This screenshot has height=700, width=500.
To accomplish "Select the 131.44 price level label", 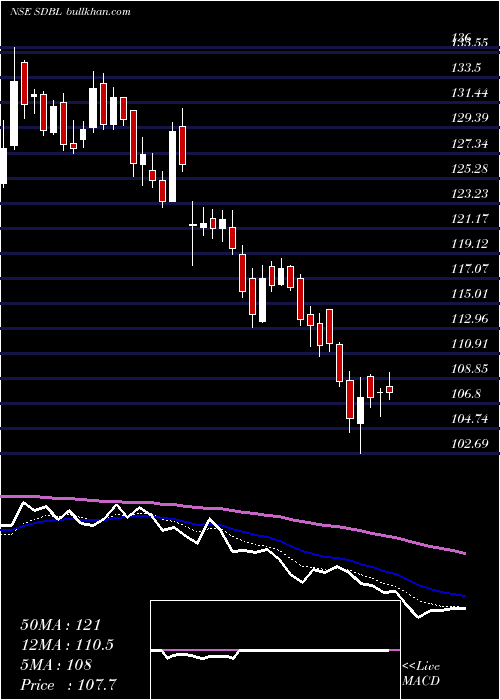I will click(469, 93).
